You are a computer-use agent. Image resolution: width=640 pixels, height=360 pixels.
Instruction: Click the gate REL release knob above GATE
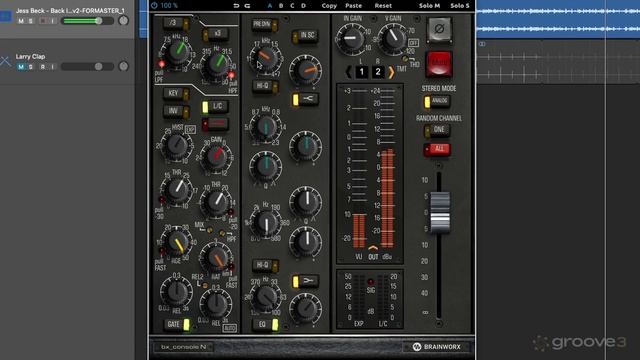176,291
